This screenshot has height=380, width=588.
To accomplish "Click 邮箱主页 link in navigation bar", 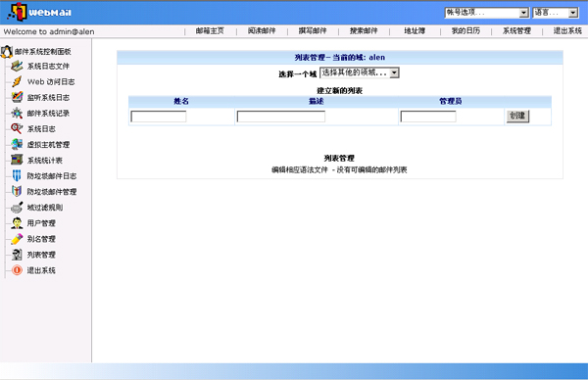I will [210, 30].
